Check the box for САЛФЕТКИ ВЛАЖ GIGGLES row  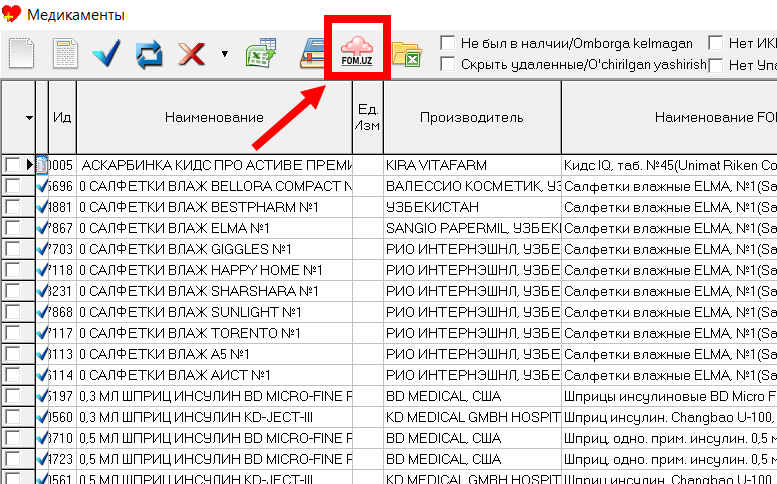coord(12,249)
